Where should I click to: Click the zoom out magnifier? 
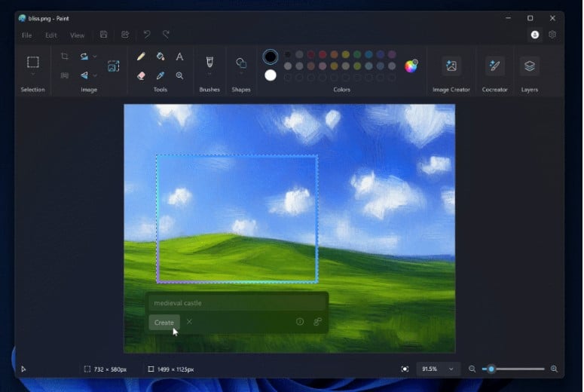point(472,369)
